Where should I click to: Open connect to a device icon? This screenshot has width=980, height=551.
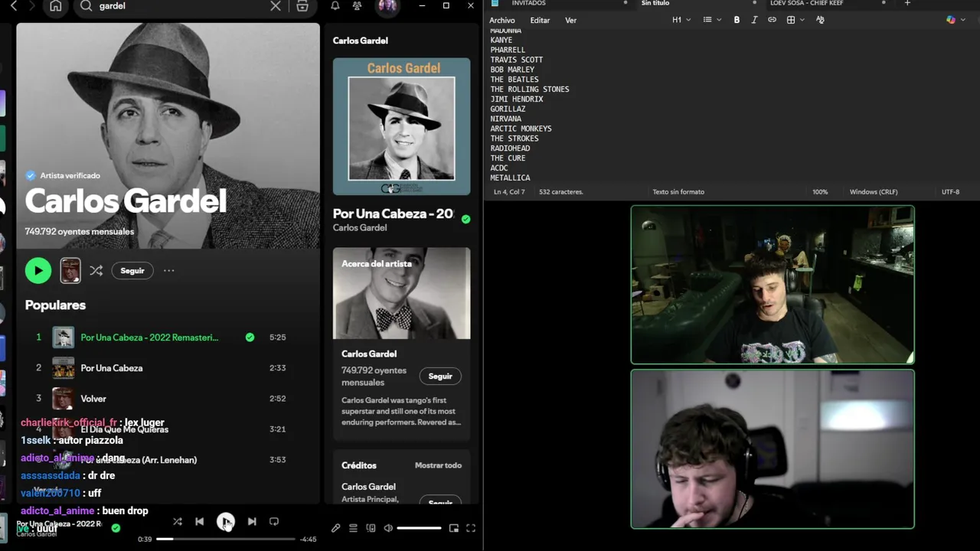point(371,528)
